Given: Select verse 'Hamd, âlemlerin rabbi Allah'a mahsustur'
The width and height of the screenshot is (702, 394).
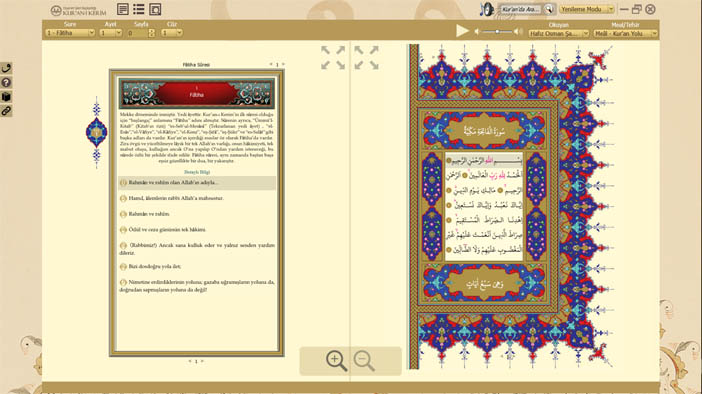Looking at the screenshot, I should point(197,198).
